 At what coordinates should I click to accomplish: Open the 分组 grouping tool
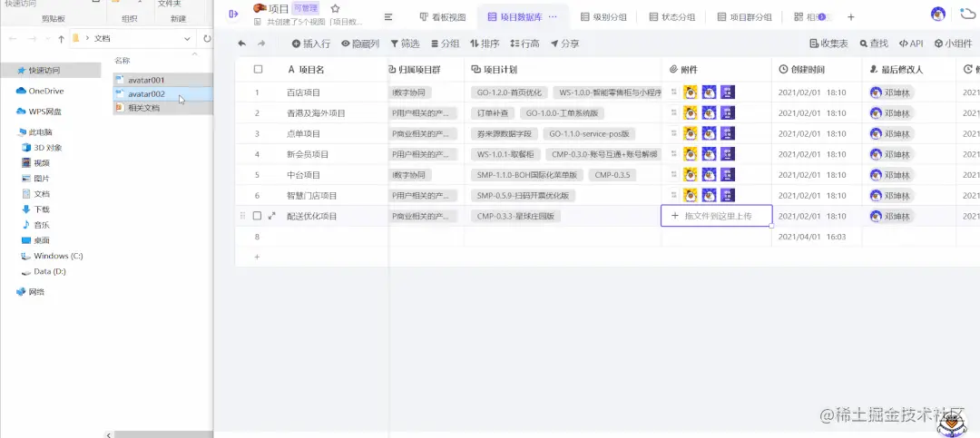(x=445, y=44)
